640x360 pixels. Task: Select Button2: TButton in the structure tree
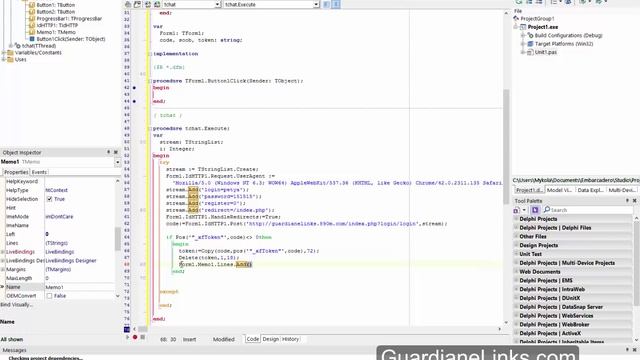[x=55, y=12]
